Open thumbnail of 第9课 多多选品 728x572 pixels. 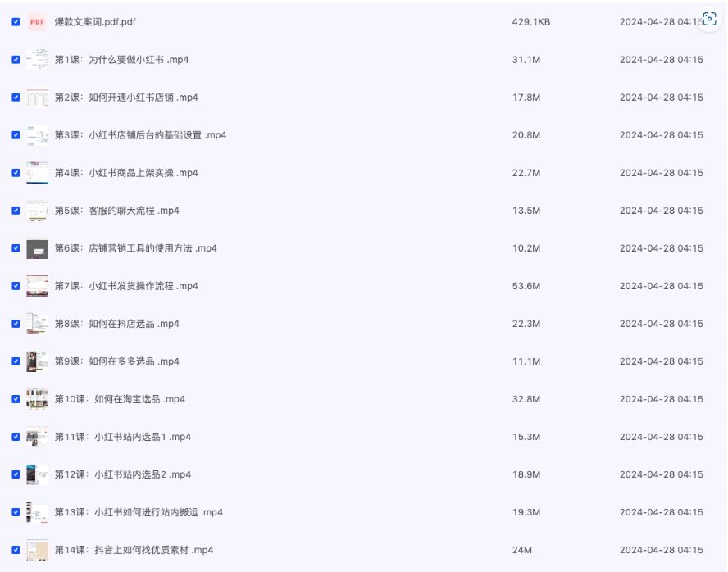(x=37, y=361)
